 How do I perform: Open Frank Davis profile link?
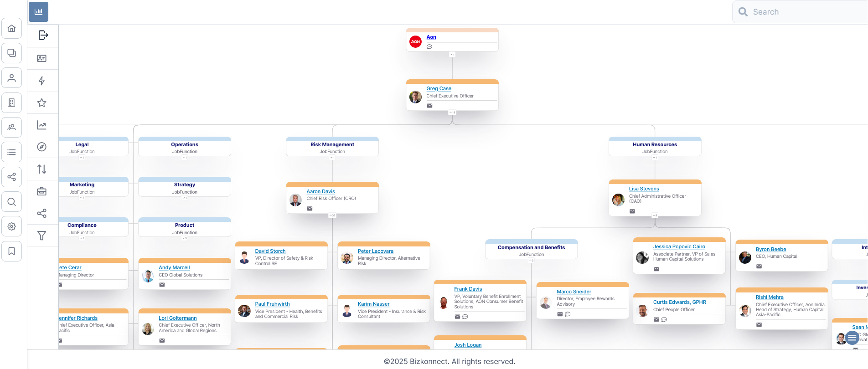pyautogui.click(x=468, y=289)
